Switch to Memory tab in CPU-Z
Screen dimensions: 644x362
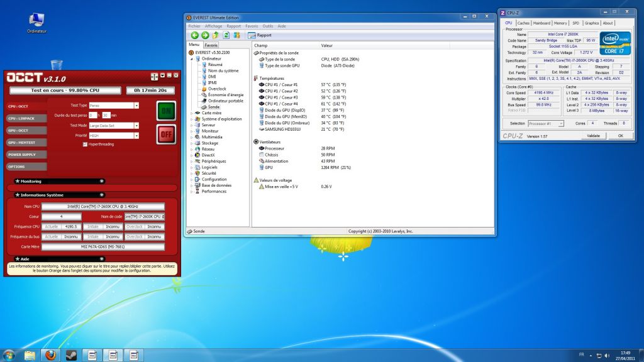560,23
